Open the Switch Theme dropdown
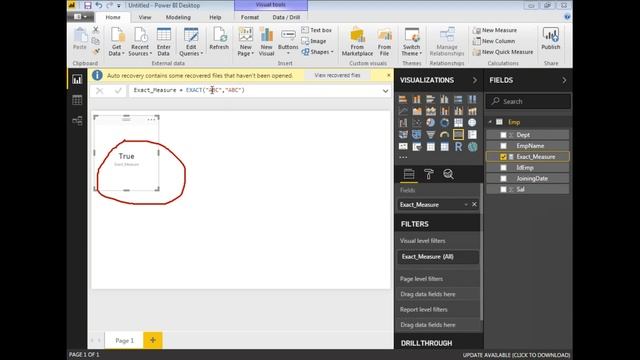Screen dimensions: 640x360 pyautogui.click(x=411, y=42)
